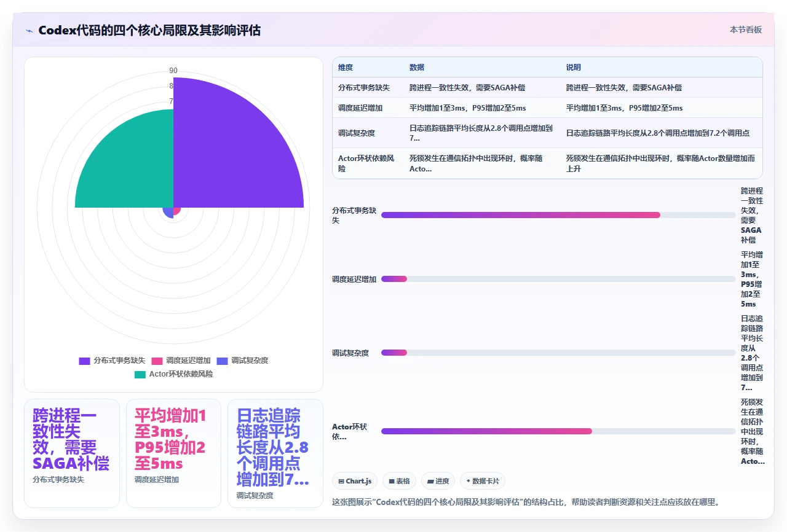Toggle the Actor环状依赖风险 legend swatch

click(140, 374)
